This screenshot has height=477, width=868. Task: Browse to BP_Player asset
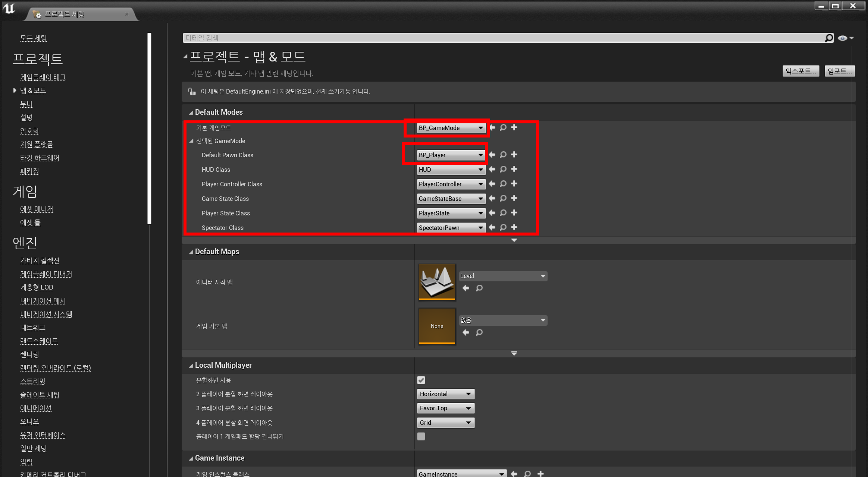pyautogui.click(x=503, y=155)
